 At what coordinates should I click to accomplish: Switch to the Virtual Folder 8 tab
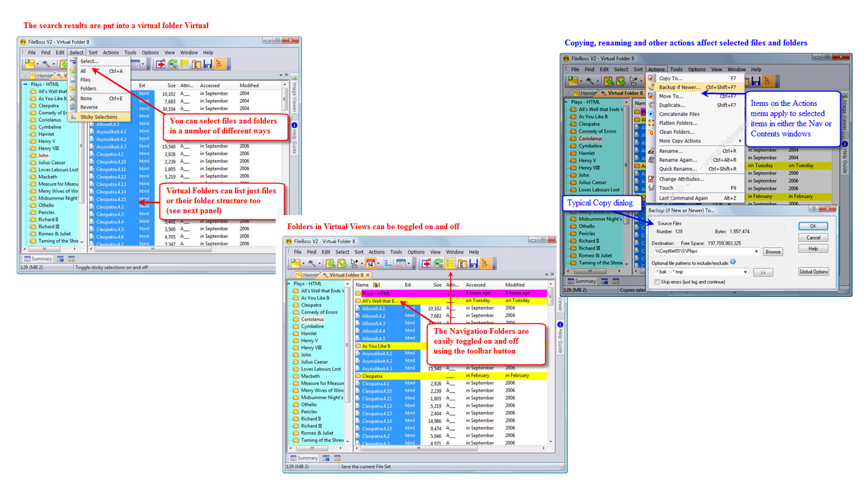(x=346, y=275)
